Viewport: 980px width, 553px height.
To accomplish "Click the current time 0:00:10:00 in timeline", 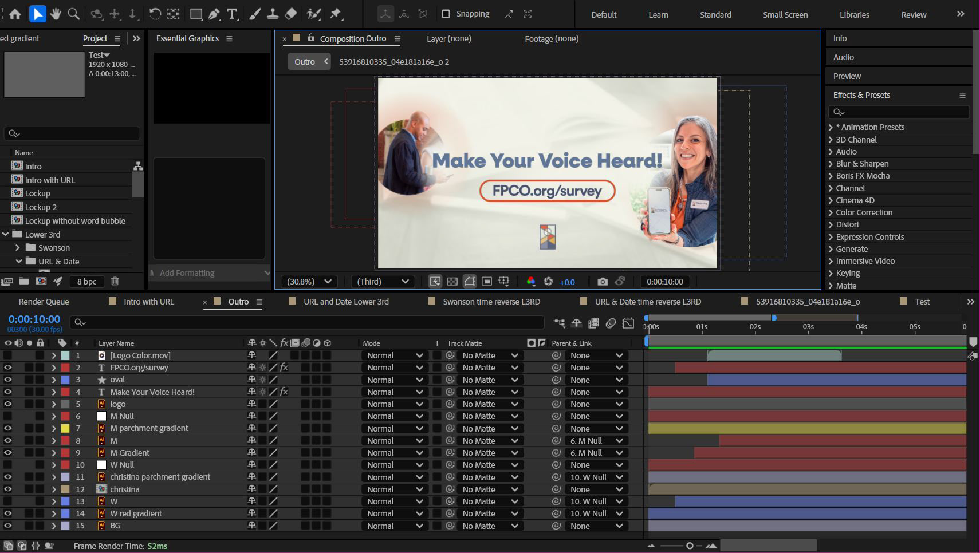I will (34, 319).
